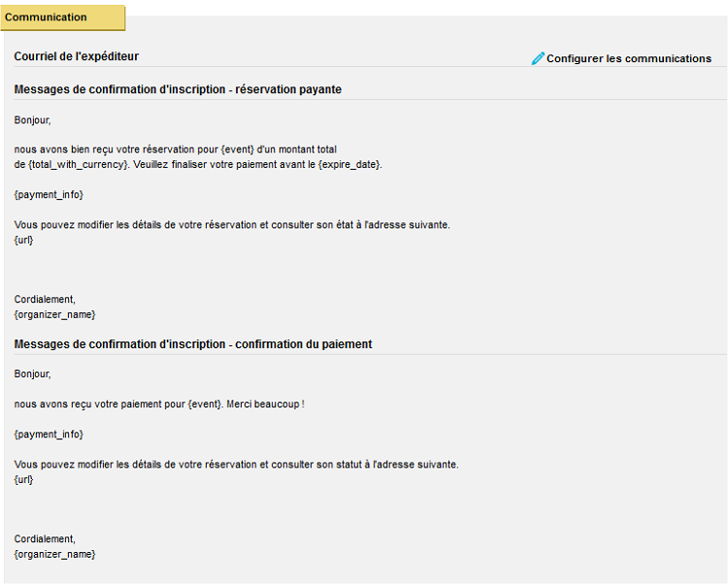
Task: Click the {total_with_currency} placeholder text
Action: (x=78, y=164)
